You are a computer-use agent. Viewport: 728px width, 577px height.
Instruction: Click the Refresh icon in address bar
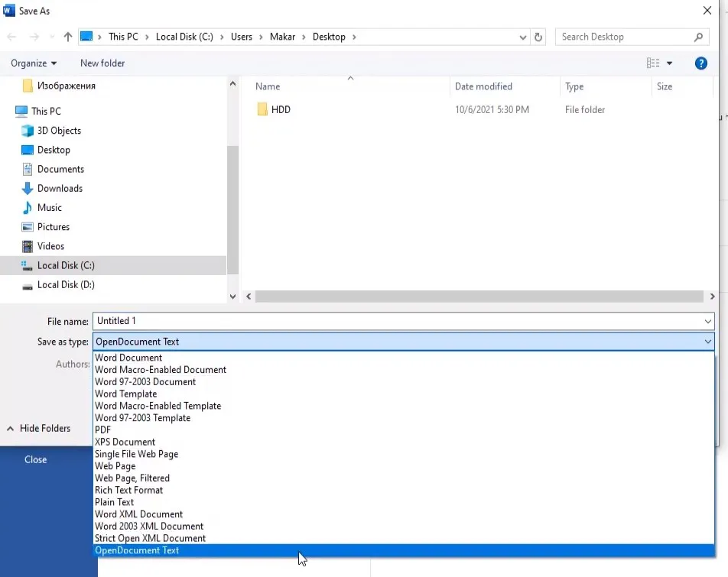tap(538, 37)
